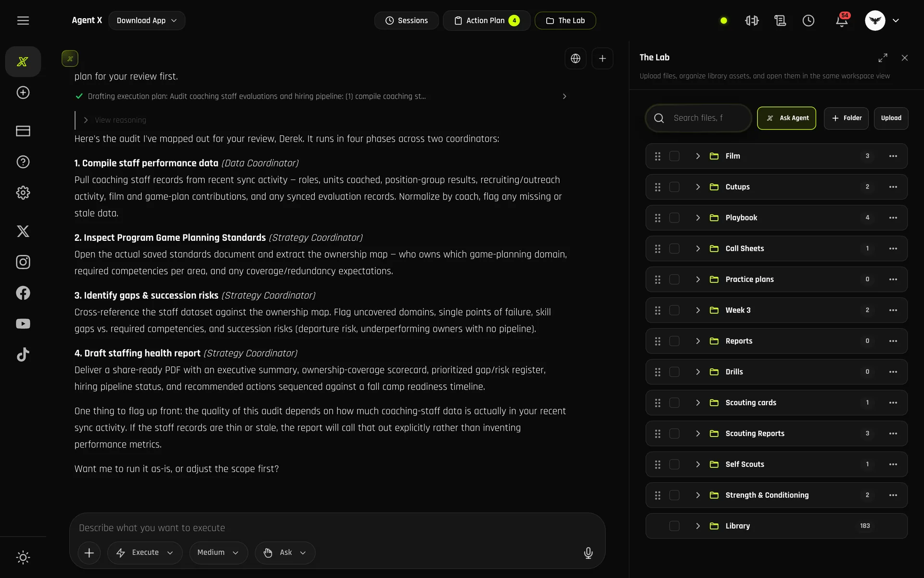Open the Medium effort dropdown
The height and width of the screenshot is (578, 924).
point(218,552)
